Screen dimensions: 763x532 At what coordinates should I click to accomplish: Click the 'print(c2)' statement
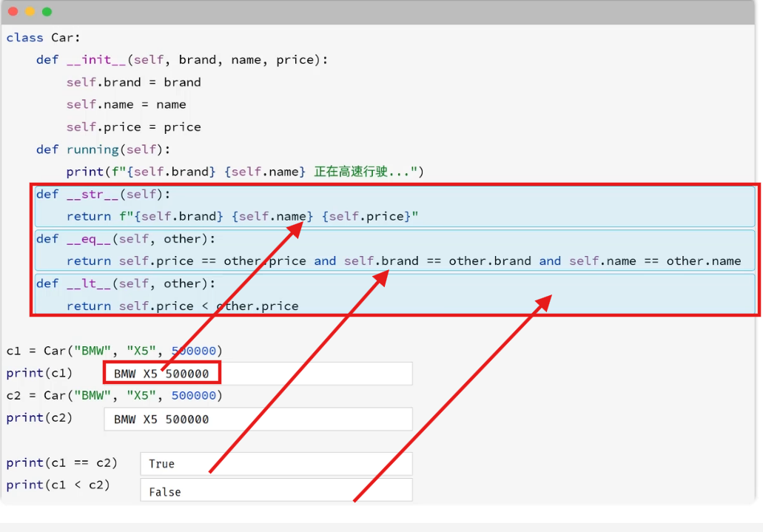[x=39, y=418]
